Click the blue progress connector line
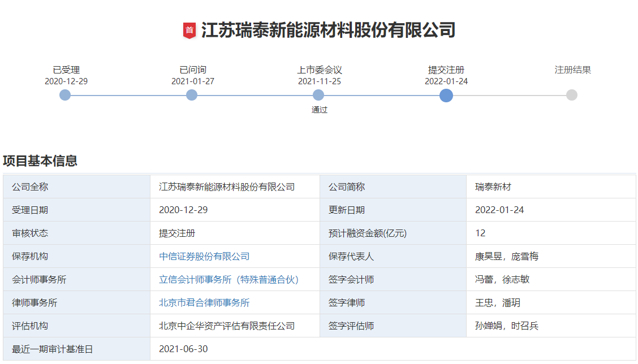The image size is (638, 364). click(255, 96)
